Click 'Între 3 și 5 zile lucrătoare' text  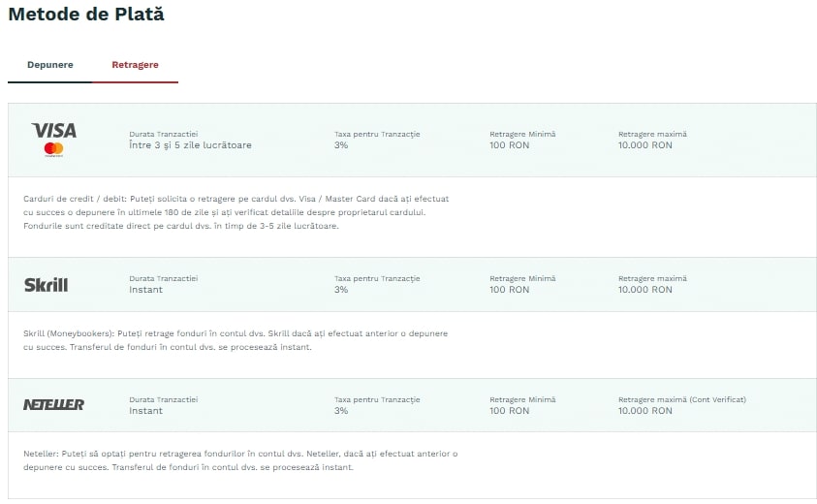190,145
